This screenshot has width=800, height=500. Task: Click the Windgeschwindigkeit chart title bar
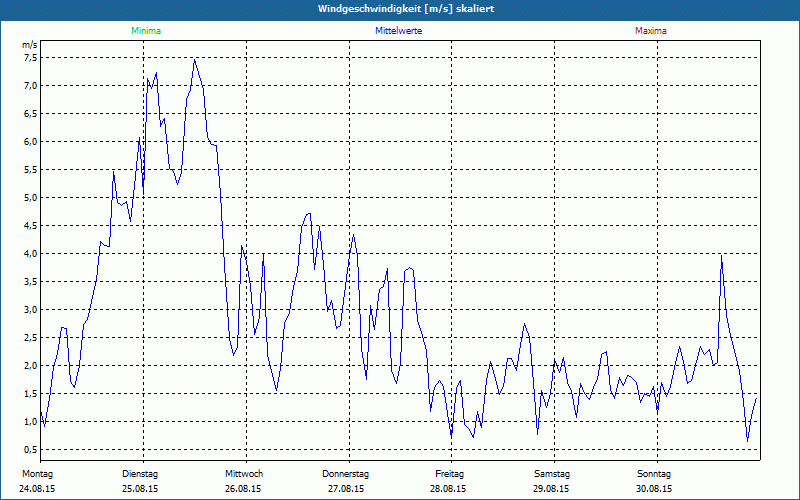[x=400, y=9]
